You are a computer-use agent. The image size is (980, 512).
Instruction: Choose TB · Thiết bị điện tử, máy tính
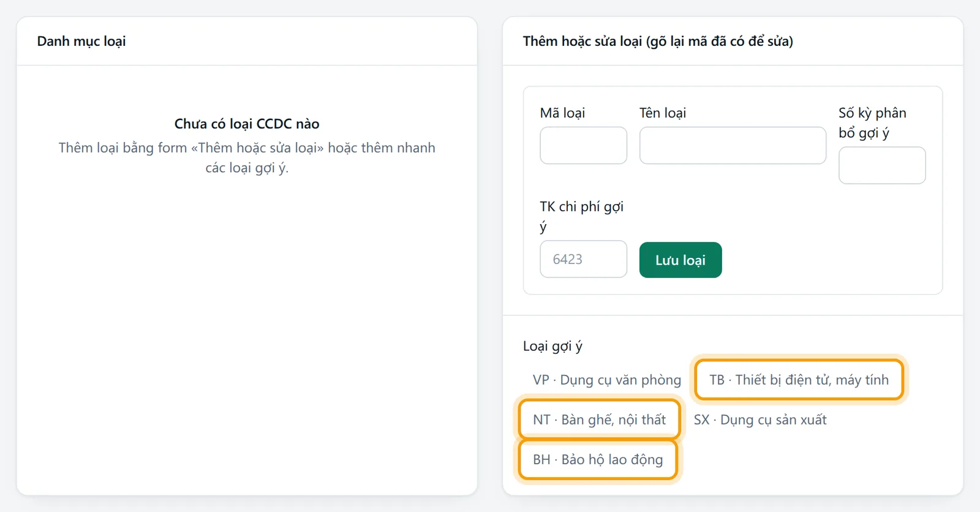click(x=799, y=380)
